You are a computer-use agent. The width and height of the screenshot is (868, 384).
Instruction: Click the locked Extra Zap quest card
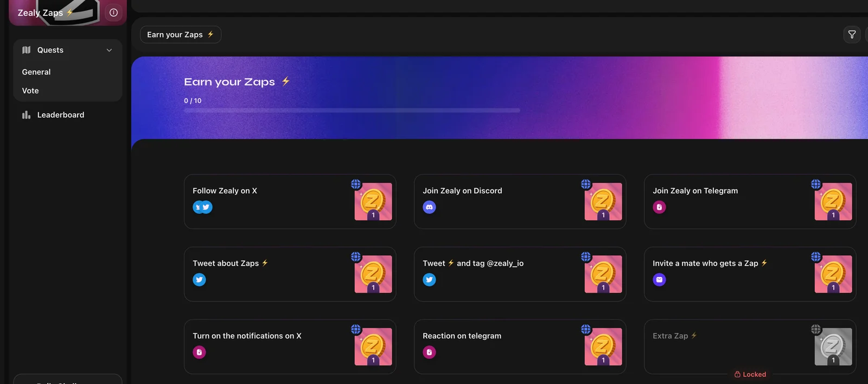tap(750, 347)
